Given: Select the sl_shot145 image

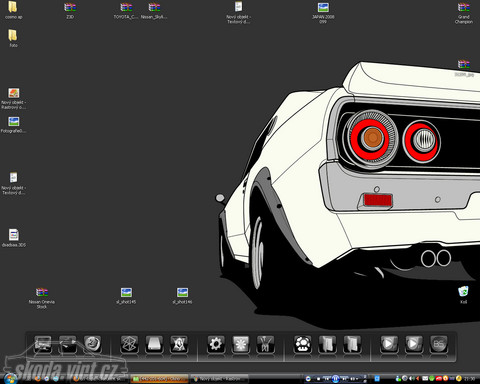Looking at the screenshot, I should pos(126,296).
